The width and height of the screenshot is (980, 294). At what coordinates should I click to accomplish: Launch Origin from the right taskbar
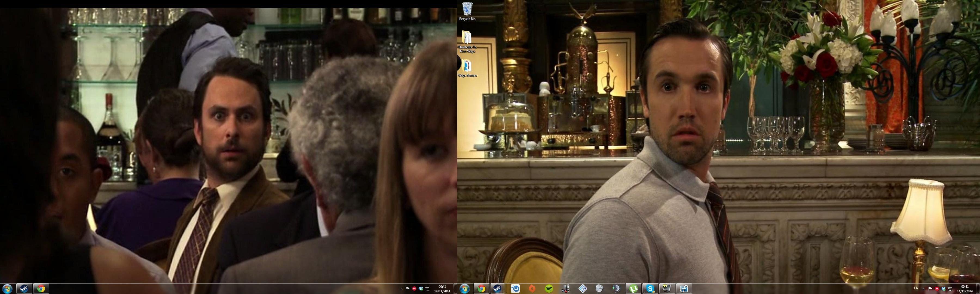point(532,289)
